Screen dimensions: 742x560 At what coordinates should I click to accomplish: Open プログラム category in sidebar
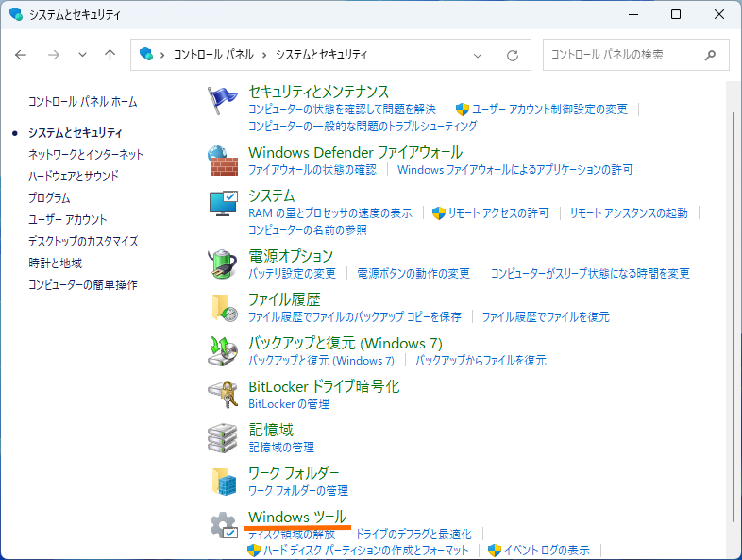click(49, 198)
